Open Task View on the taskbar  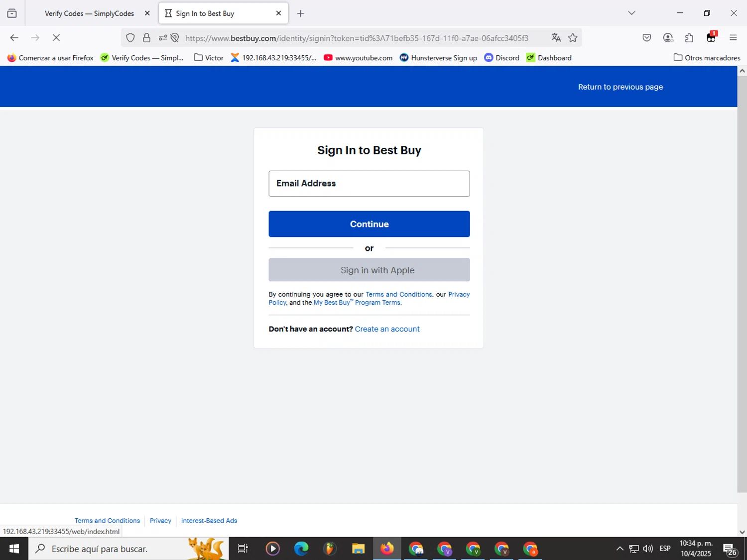point(243,549)
